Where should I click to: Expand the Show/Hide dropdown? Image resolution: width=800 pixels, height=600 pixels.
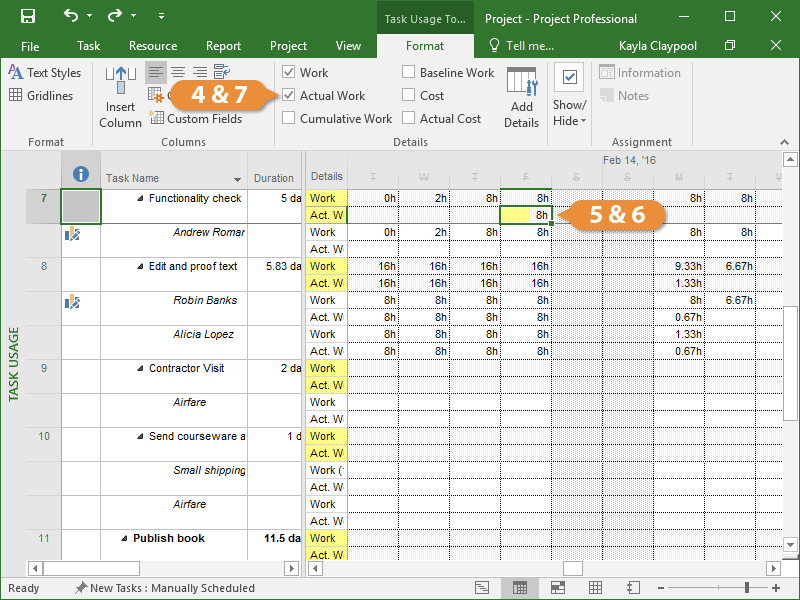tap(569, 112)
